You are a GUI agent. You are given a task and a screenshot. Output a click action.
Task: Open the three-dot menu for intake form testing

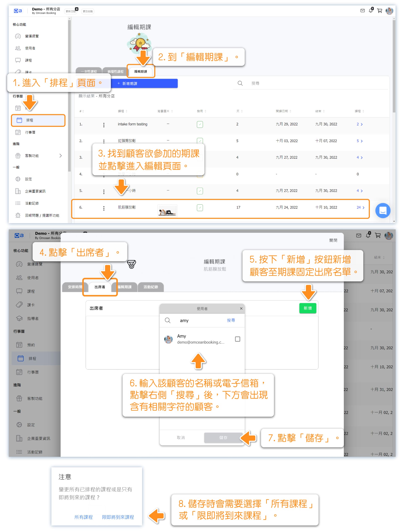pos(104,125)
